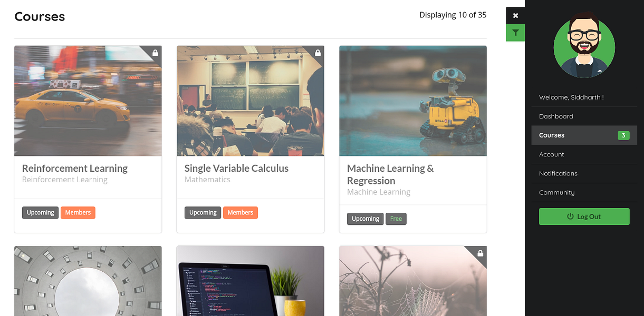This screenshot has width=644, height=316.
Task: Open the Single Variable Calculus course
Action: coord(237,169)
